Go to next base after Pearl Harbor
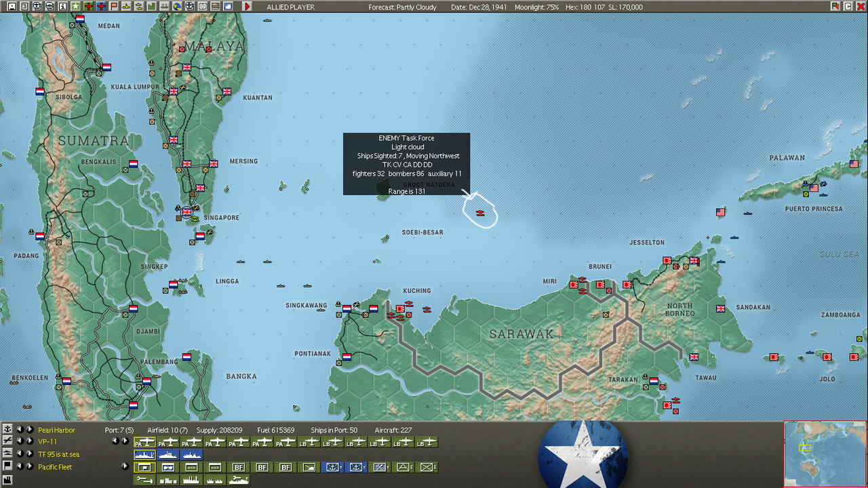Viewport: 868px width, 488px height. point(30,429)
